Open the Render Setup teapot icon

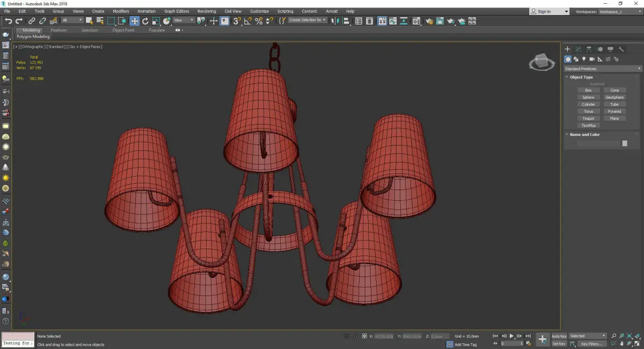(429, 21)
